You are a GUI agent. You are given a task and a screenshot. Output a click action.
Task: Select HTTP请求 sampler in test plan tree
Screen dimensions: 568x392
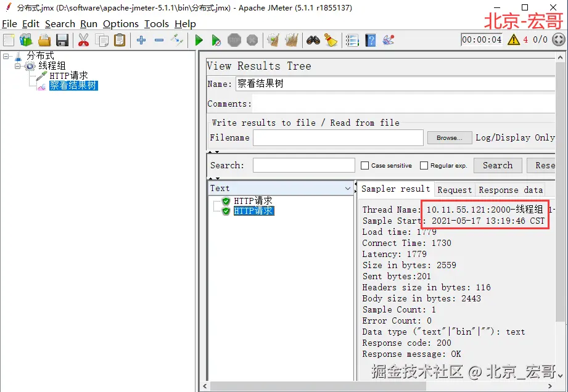(68, 76)
